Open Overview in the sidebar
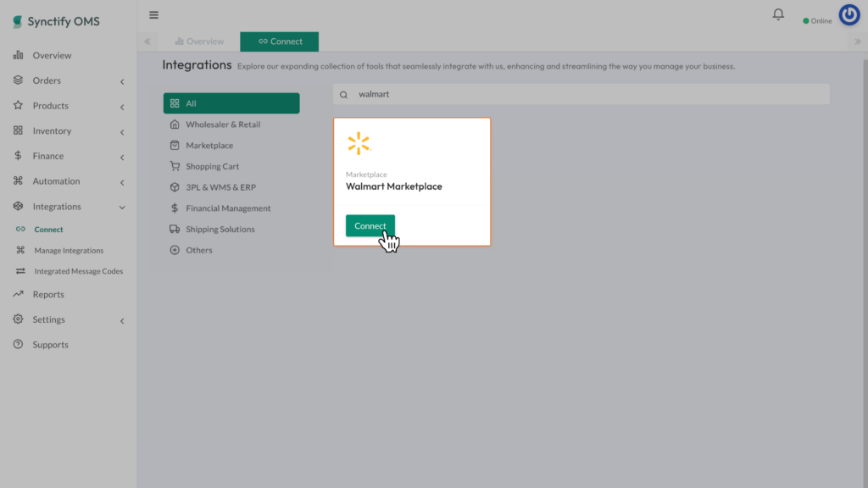Viewport: 868px width, 488px height. point(52,55)
